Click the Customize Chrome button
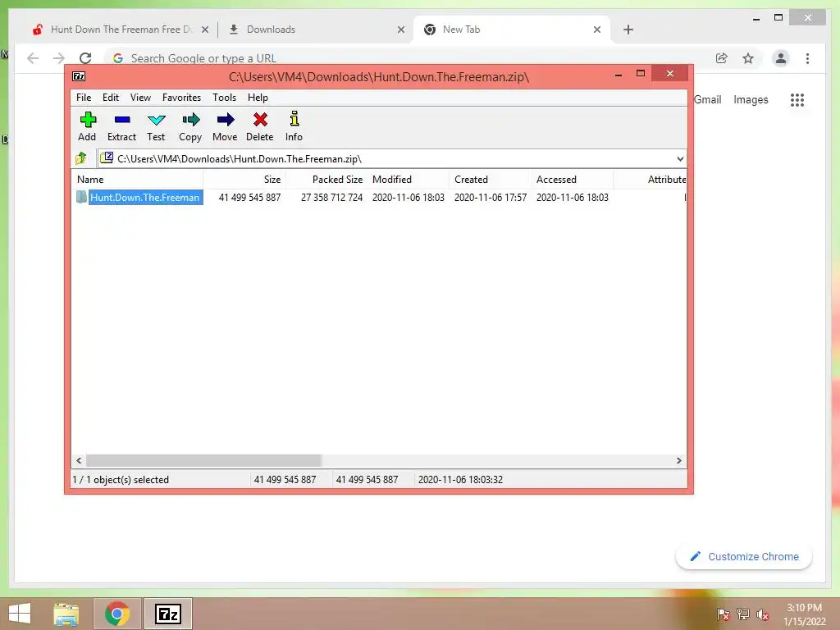The height and width of the screenshot is (630, 840). pyautogui.click(x=744, y=557)
